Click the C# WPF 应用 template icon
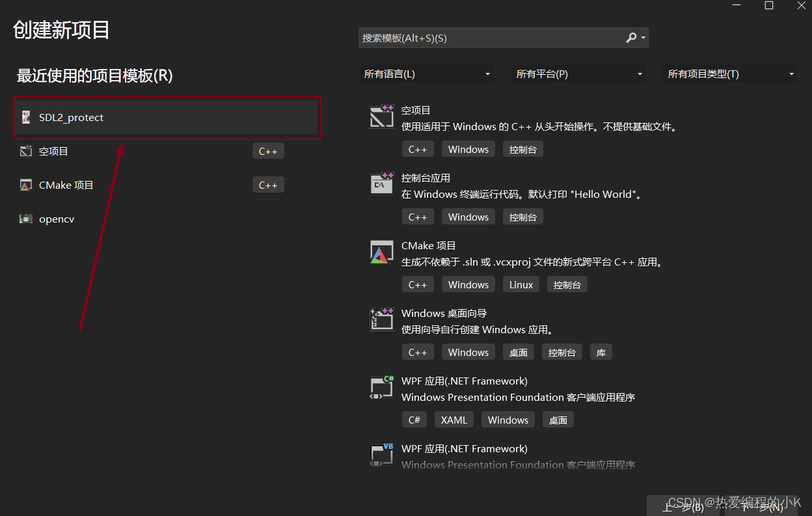This screenshot has height=516, width=812. (x=382, y=387)
